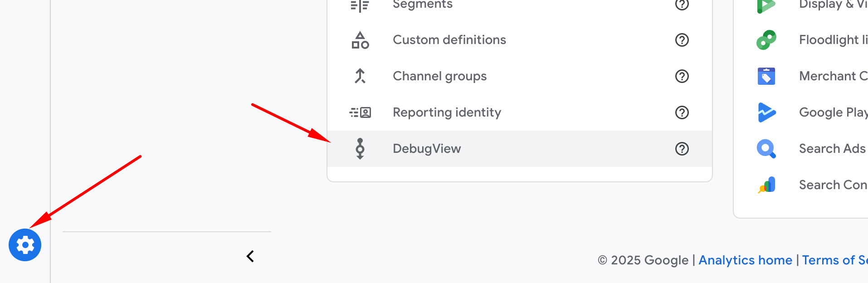Open the Terms of Service link

point(834,260)
